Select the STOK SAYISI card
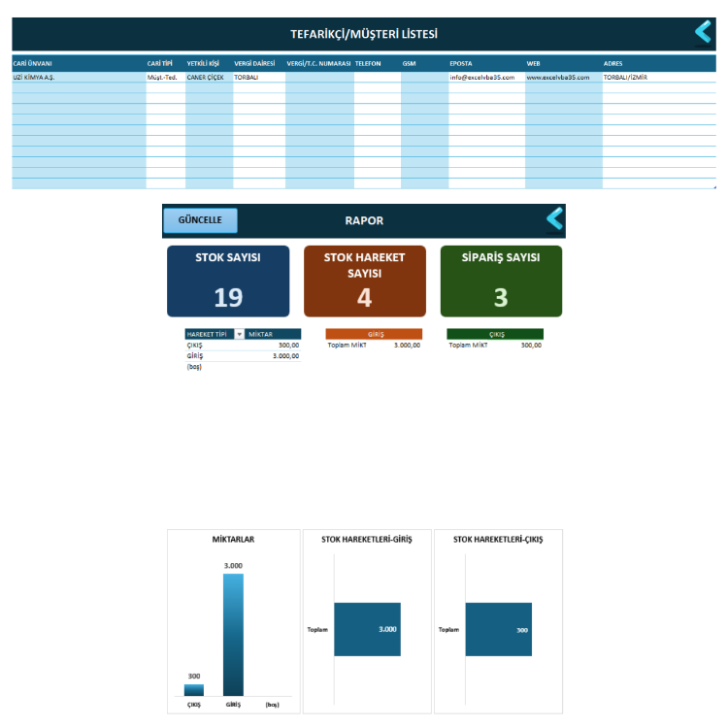Screen dimensions: 728x728 coord(228,281)
